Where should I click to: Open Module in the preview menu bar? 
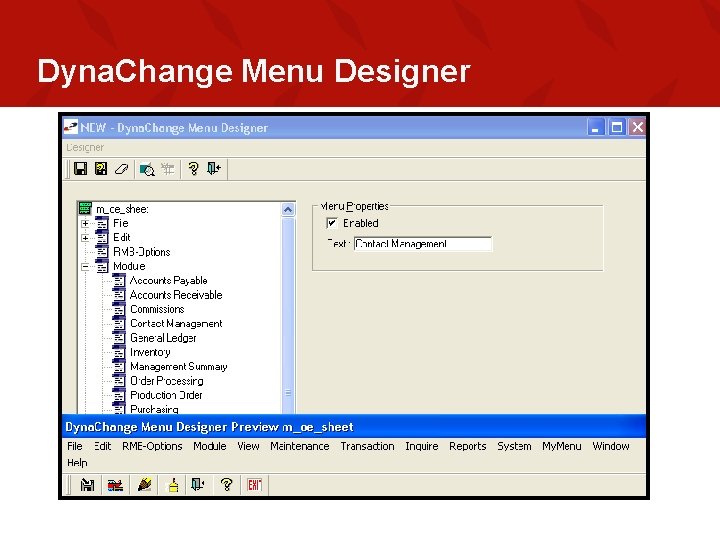point(210,446)
